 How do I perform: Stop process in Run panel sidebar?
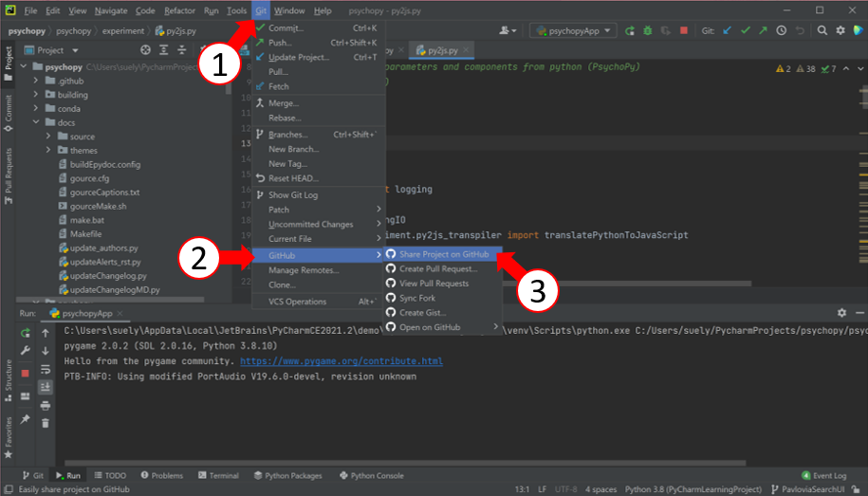point(26,374)
